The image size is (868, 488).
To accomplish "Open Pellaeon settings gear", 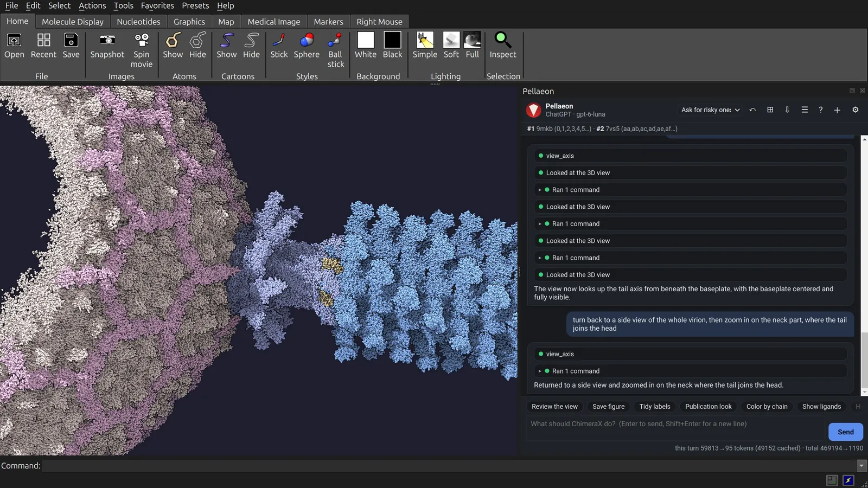I will (856, 110).
